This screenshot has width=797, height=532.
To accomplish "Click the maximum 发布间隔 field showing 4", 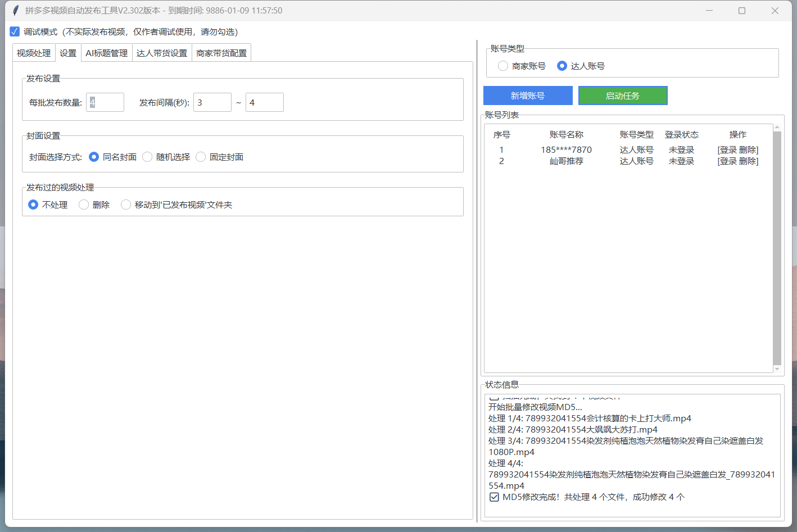I will pos(265,102).
